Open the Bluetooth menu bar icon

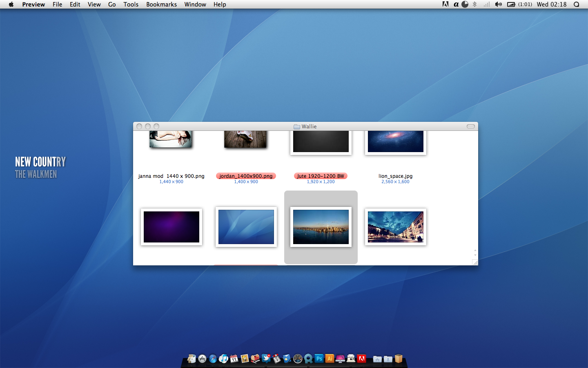pyautogui.click(x=474, y=4)
